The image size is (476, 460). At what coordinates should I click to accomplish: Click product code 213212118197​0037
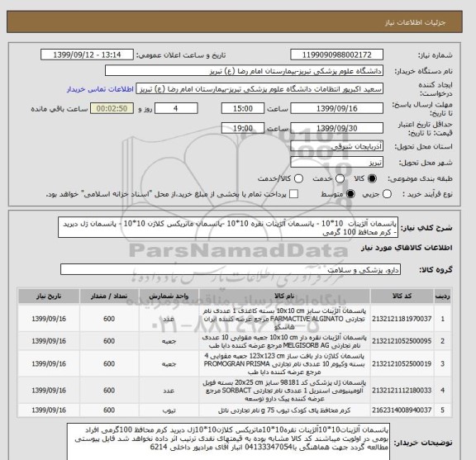[x=402, y=319]
